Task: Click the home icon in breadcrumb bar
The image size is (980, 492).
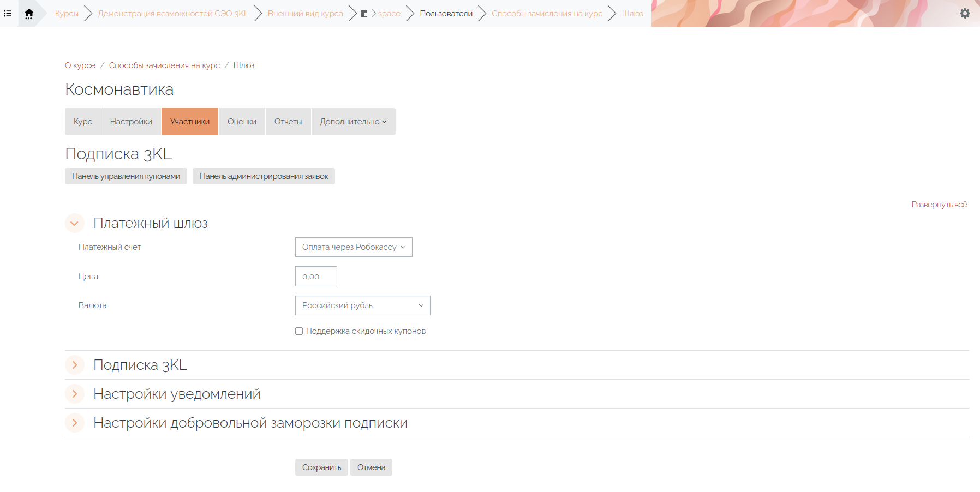Action: pos(29,14)
